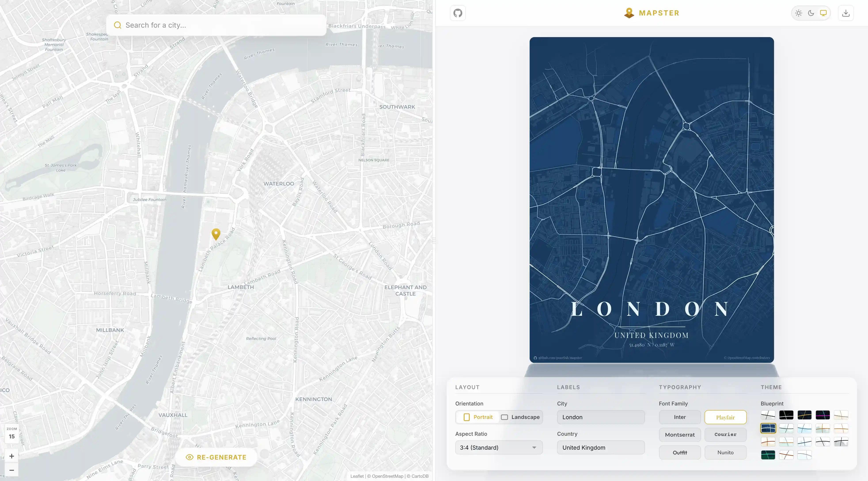Open the GitHub repository icon
This screenshot has width=868, height=481.
pos(458,13)
